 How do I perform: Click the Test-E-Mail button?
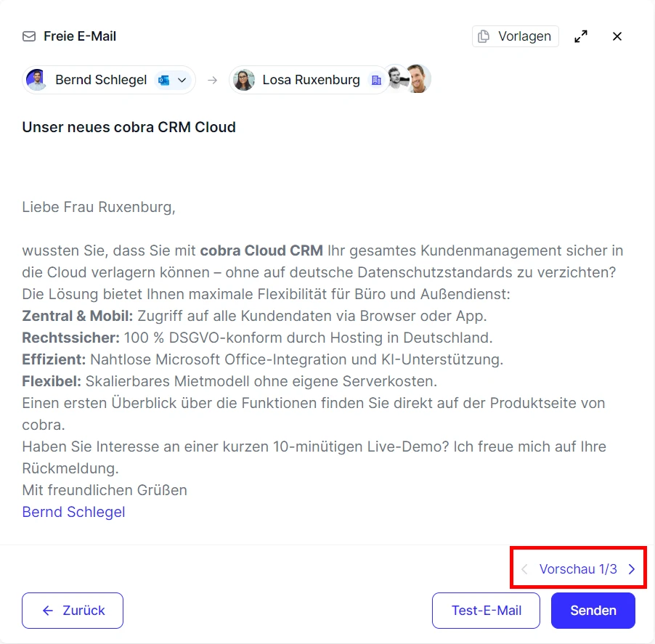click(x=486, y=611)
